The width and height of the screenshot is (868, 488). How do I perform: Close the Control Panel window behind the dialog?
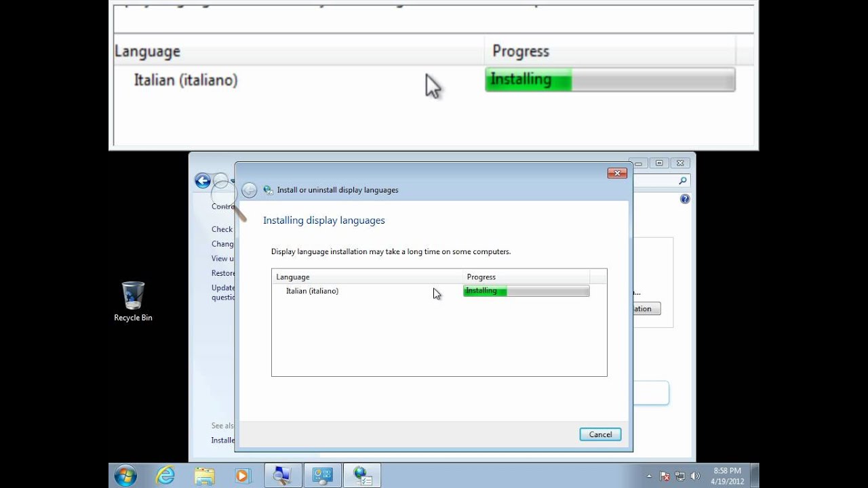click(681, 163)
